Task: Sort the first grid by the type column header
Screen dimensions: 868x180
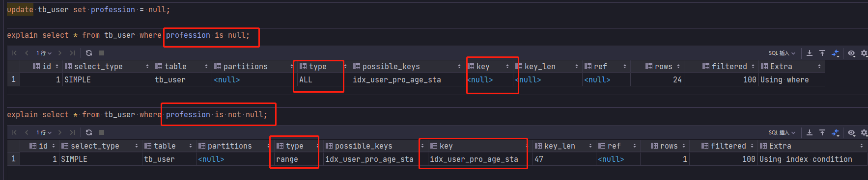Action: pos(318,66)
